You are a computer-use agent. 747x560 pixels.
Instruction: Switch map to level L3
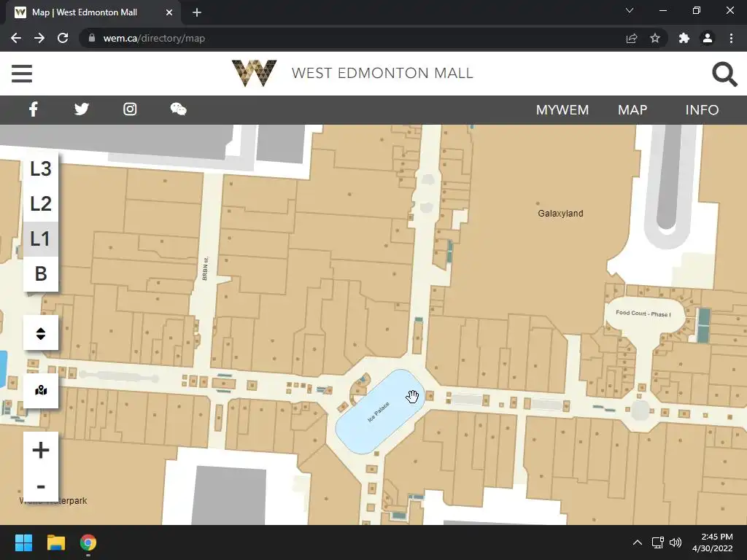point(41,169)
